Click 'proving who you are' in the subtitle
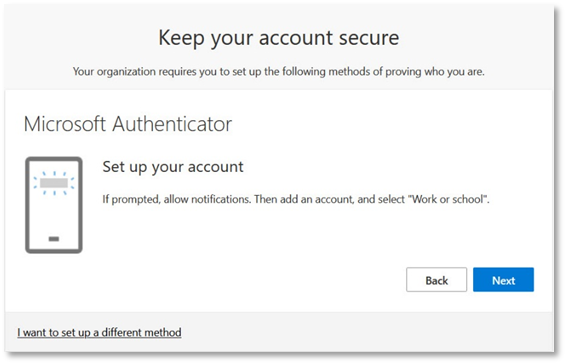Image resolution: width=566 pixels, height=364 pixels. pos(435,72)
